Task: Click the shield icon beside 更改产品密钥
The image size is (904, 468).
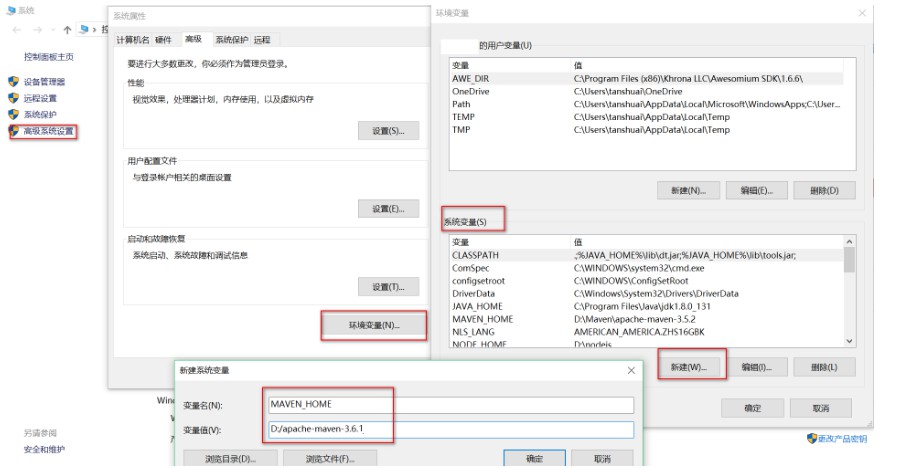Action: tap(812, 438)
